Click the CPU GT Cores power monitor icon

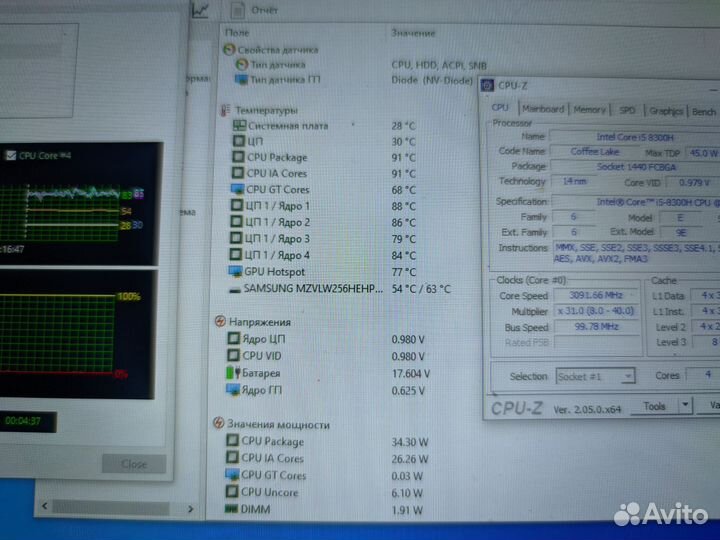coord(232,475)
